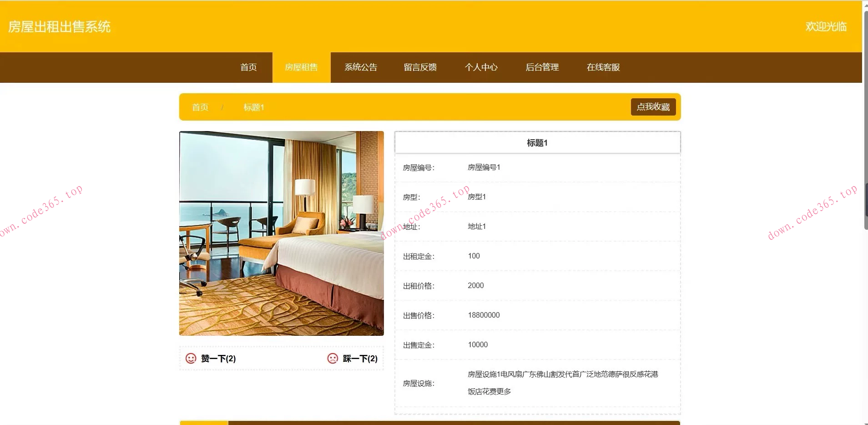Open the 后台管理 admin tab
Image resolution: width=868 pixels, height=425 pixels.
tap(542, 67)
